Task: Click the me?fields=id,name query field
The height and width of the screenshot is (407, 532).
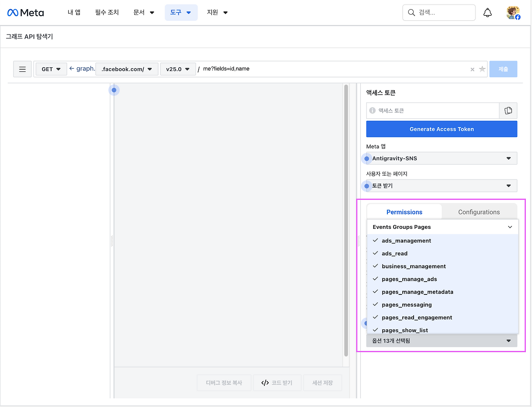Action: point(335,69)
